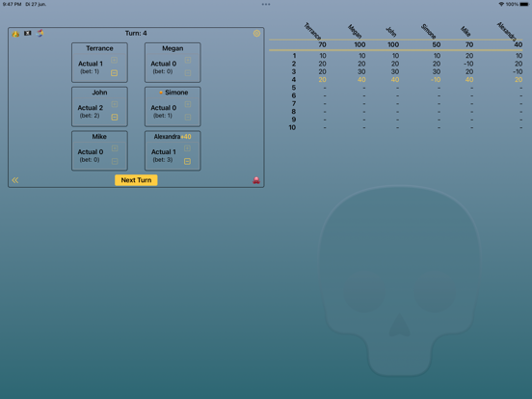Screen dimensions: 532x399
Task: Tap Simone's round 4 score -10
Action: (436, 80)
